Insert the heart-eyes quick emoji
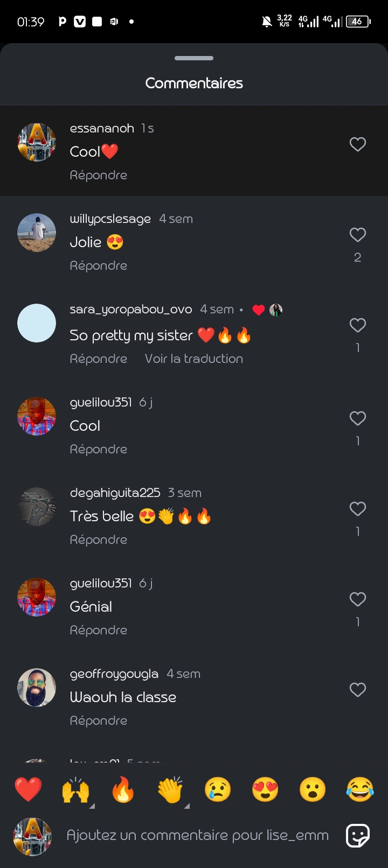 [265, 790]
